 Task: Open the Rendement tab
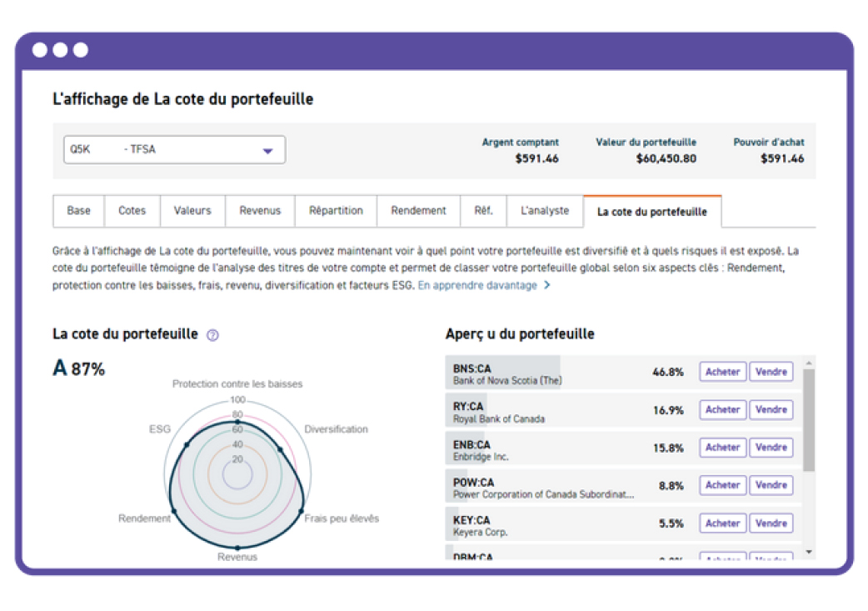pos(418,211)
